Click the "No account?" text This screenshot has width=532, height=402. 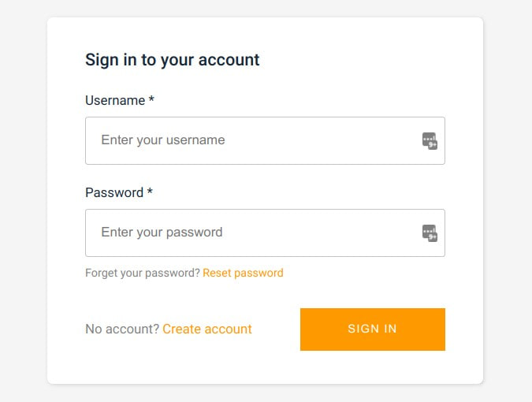coord(122,329)
